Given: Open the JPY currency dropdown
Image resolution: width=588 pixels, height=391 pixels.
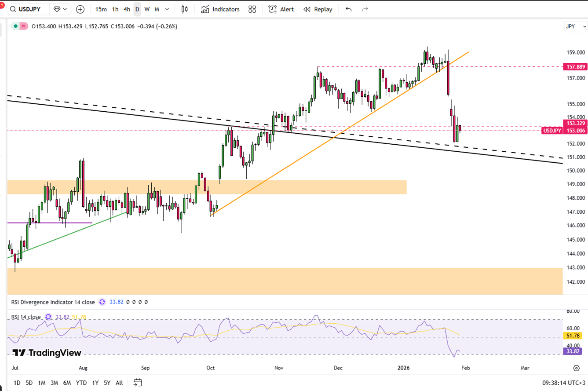Looking at the screenshot, I should pos(575,26).
